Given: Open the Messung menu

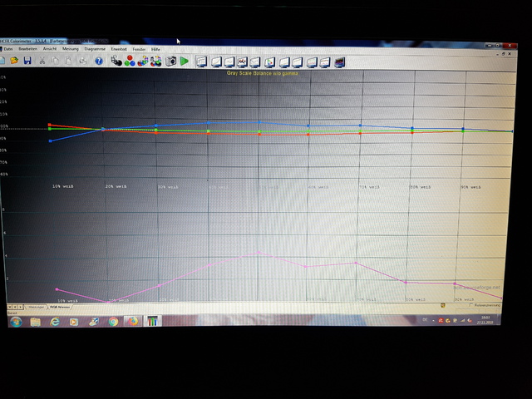Looking at the screenshot, I should 71,49.
